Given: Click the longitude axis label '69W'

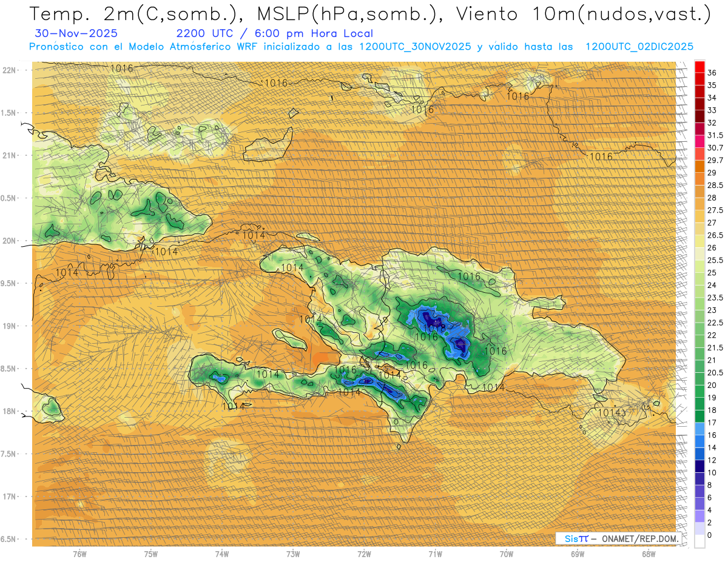Looking at the screenshot, I should (578, 554).
